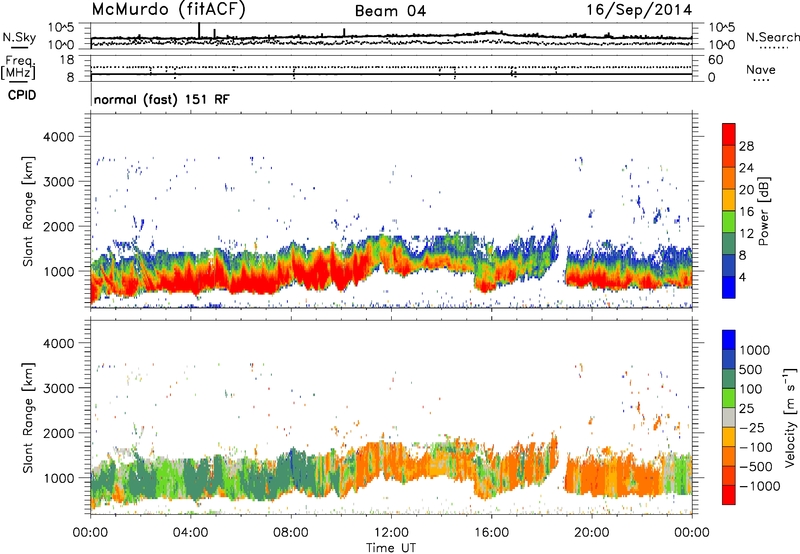The height and width of the screenshot is (554, 800).
Task: Click the 4000 tick of the power panel
Action: pyautogui.click(x=59, y=137)
